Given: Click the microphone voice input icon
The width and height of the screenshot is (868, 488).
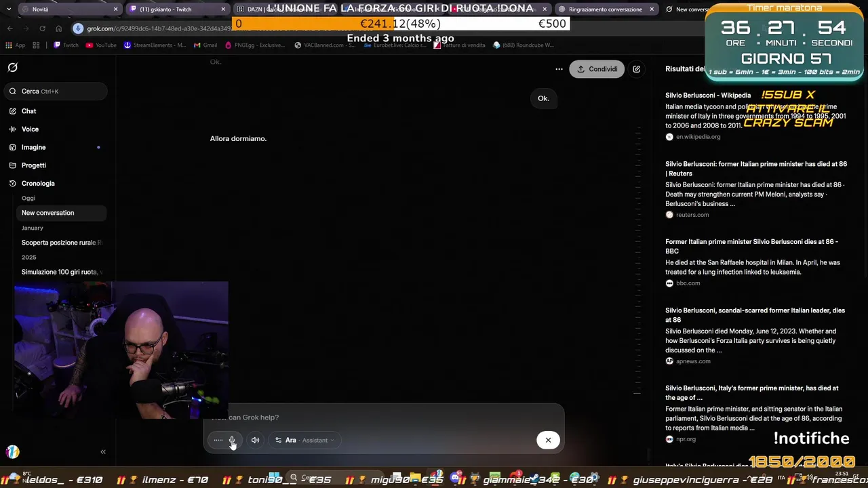Looking at the screenshot, I should tap(232, 441).
